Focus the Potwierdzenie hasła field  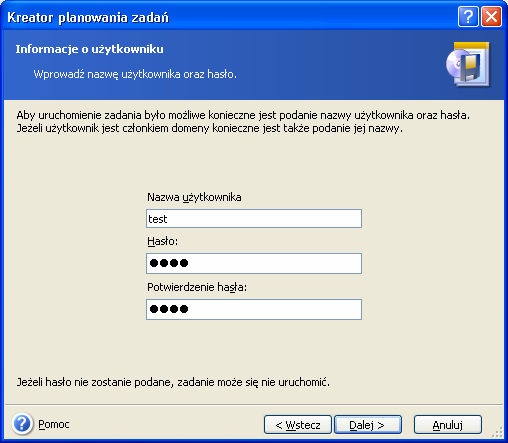click(254, 309)
